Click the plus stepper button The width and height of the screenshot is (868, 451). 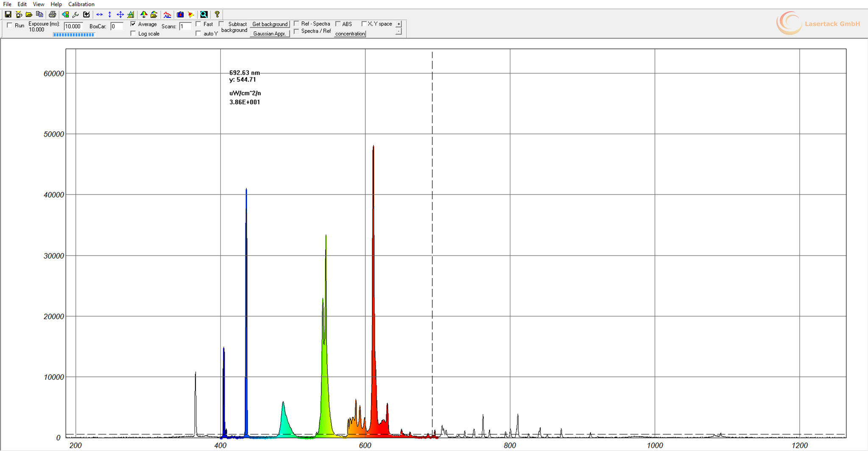coord(399,24)
